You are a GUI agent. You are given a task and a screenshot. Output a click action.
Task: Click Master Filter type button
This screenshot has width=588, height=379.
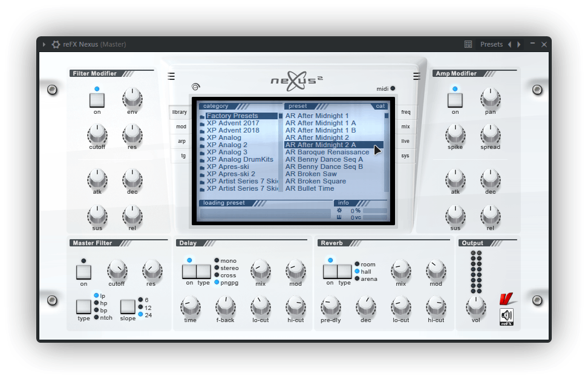point(83,306)
